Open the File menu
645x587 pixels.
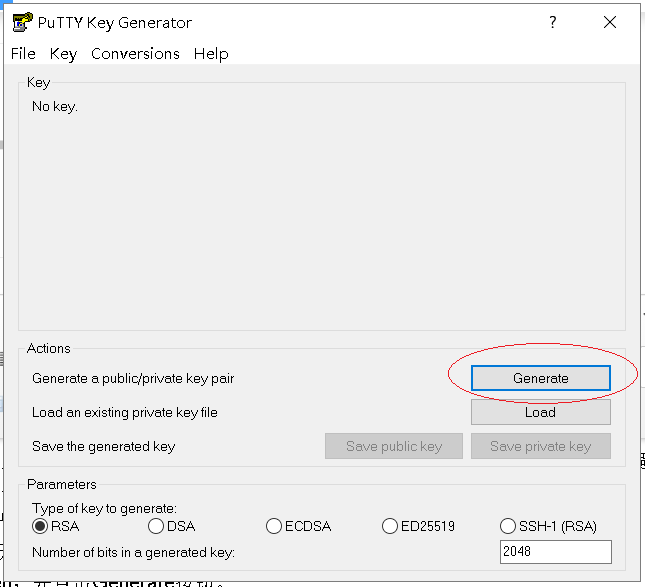pyautogui.click(x=23, y=54)
